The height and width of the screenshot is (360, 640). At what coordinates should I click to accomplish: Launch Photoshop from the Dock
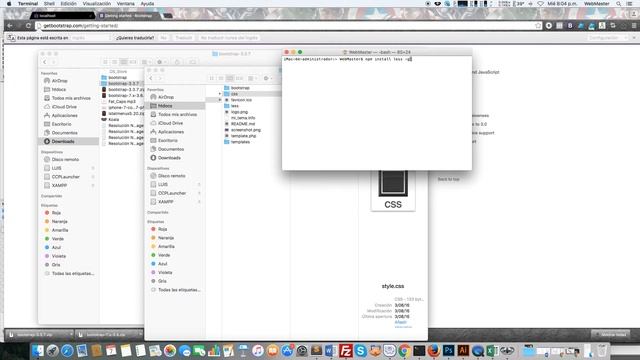tap(449, 350)
